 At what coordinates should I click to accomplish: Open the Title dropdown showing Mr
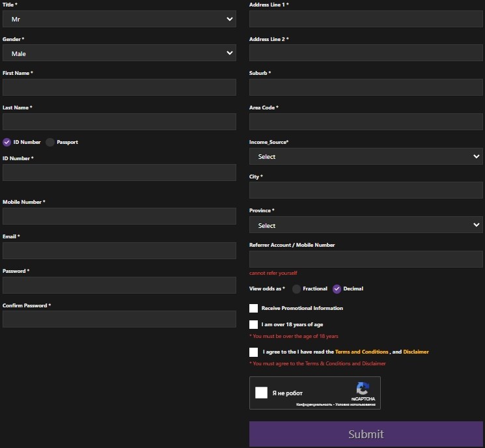[x=119, y=19]
